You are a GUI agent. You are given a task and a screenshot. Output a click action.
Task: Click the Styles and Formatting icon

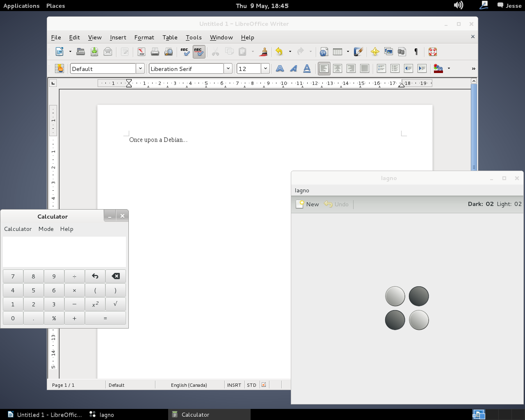pyautogui.click(x=59, y=68)
